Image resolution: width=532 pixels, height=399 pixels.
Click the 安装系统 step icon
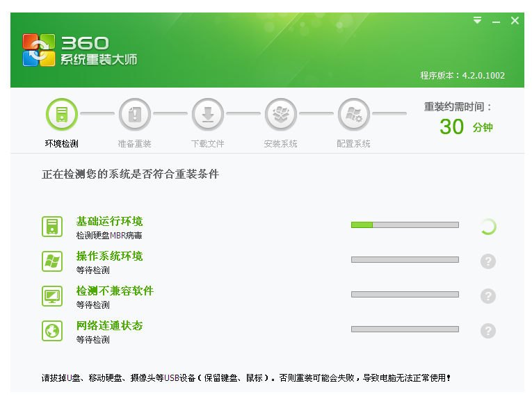pyautogui.click(x=281, y=115)
